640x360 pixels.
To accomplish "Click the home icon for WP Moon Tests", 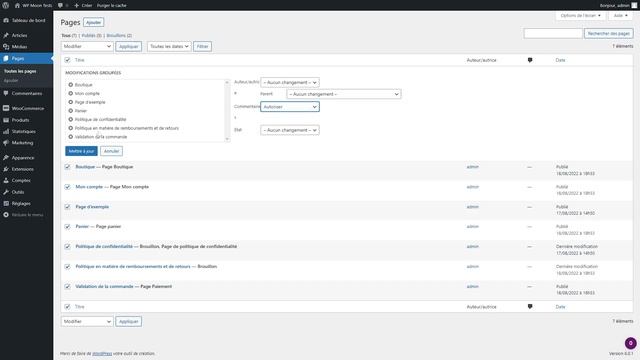I will click(x=17, y=5).
